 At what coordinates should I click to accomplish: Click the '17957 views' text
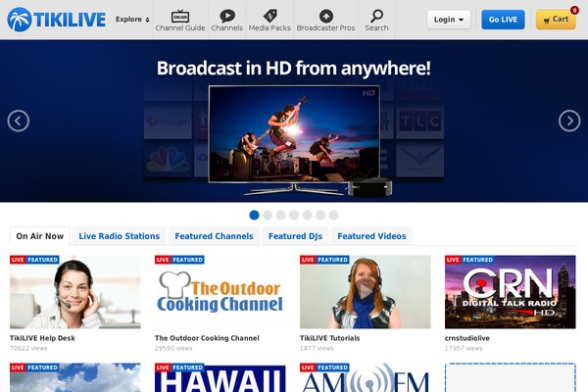coord(464,348)
